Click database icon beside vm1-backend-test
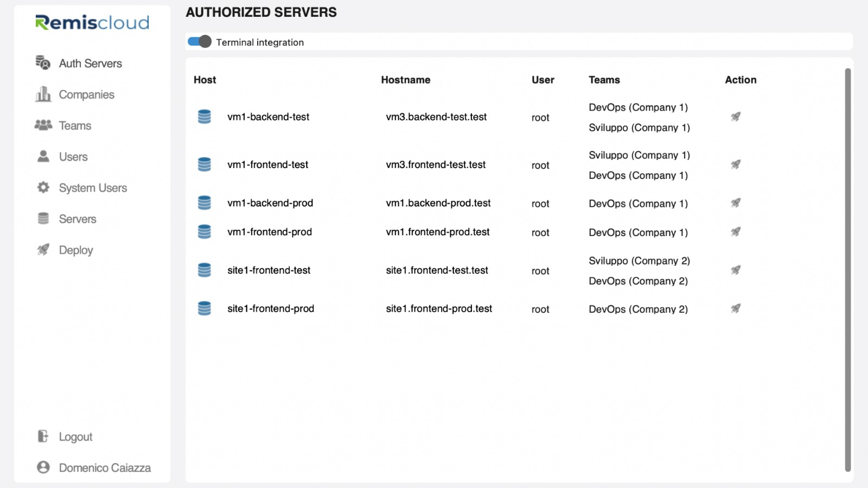 (205, 117)
